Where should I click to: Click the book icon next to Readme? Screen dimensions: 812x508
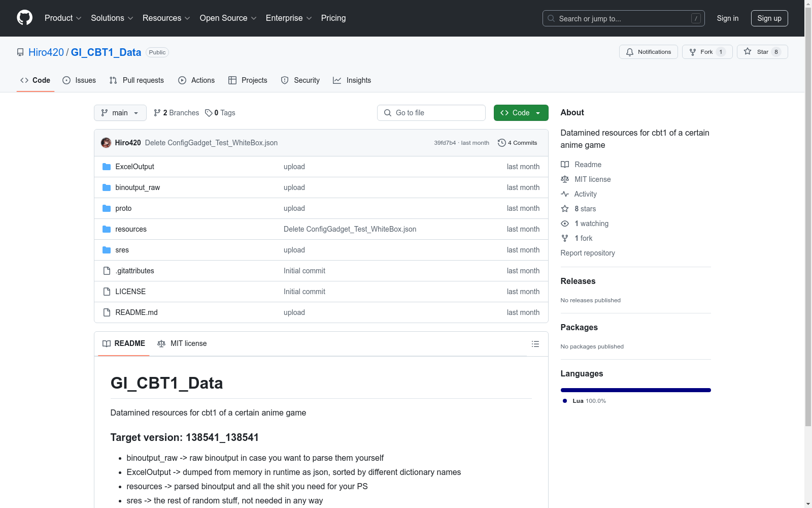pos(565,165)
